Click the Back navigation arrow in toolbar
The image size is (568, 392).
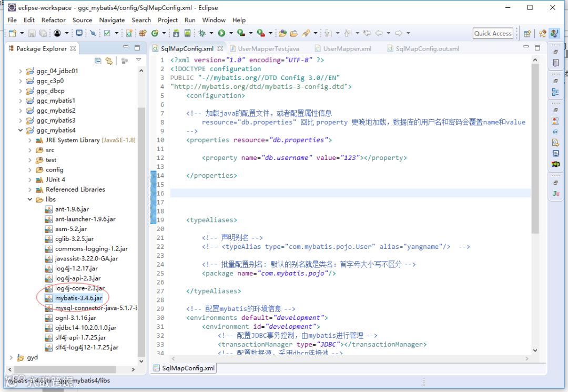tap(379, 33)
